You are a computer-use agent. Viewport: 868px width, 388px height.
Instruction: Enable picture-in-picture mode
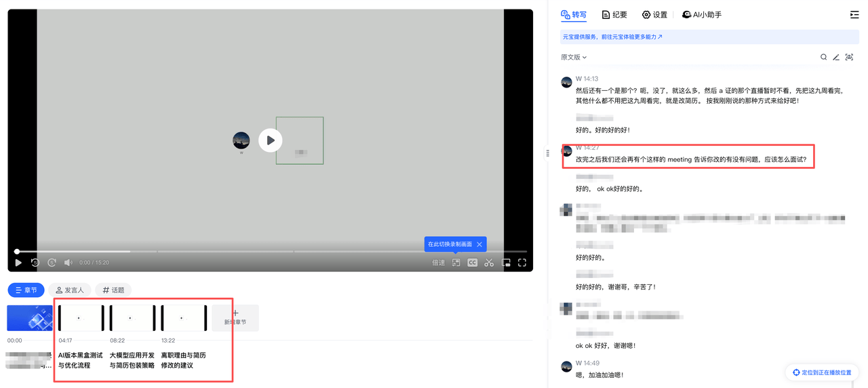(506, 263)
